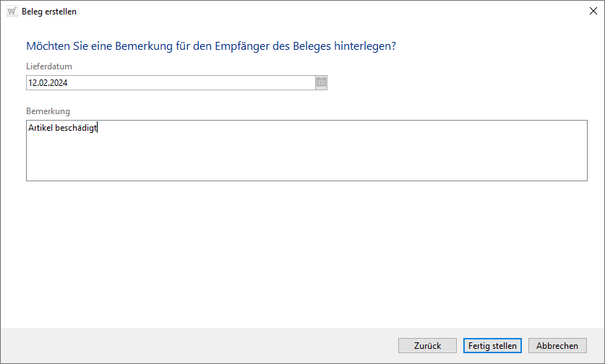605x364 pixels.
Task: Click the Fertig stellen button
Action: pos(492,346)
